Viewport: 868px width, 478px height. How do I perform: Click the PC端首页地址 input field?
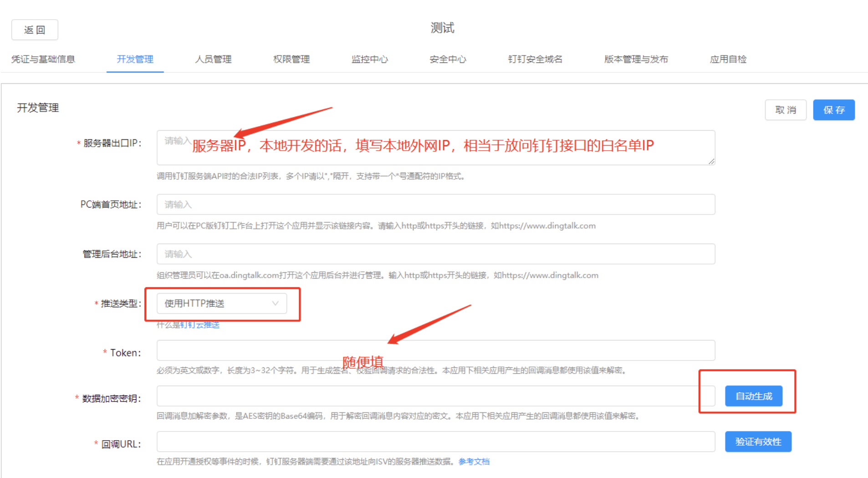click(436, 204)
